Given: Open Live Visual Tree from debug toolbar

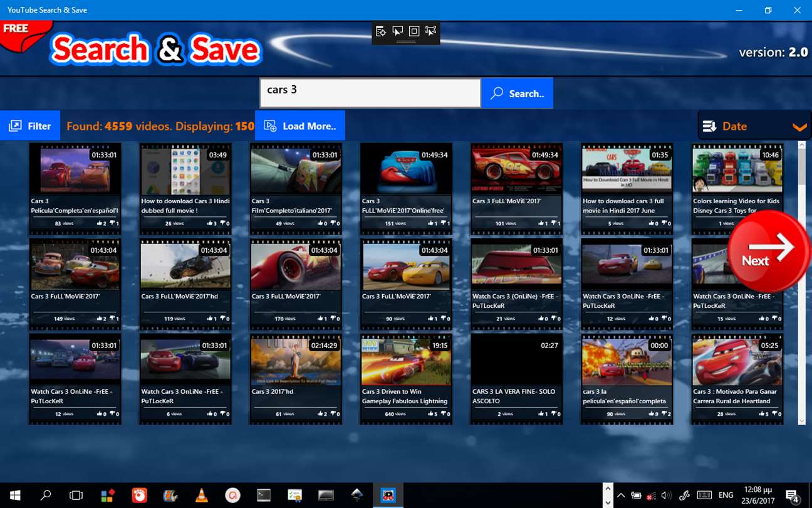Looking at the screenshot, I should click(x=380, y=31).
